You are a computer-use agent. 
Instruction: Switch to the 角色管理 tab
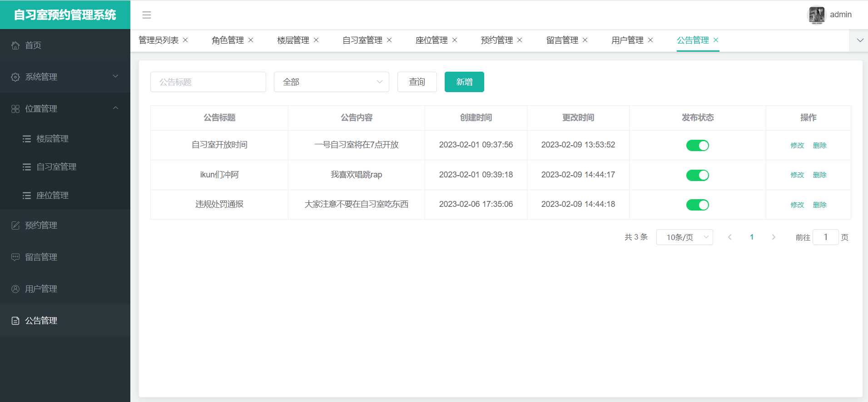pyautogui.click(x=228, y=40)
